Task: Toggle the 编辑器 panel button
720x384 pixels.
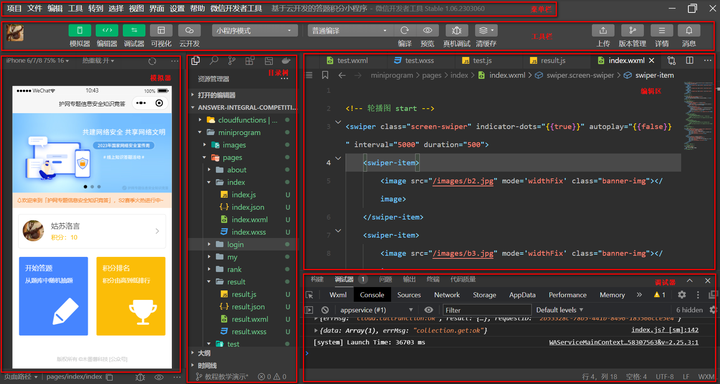Action: click(107, 31)
